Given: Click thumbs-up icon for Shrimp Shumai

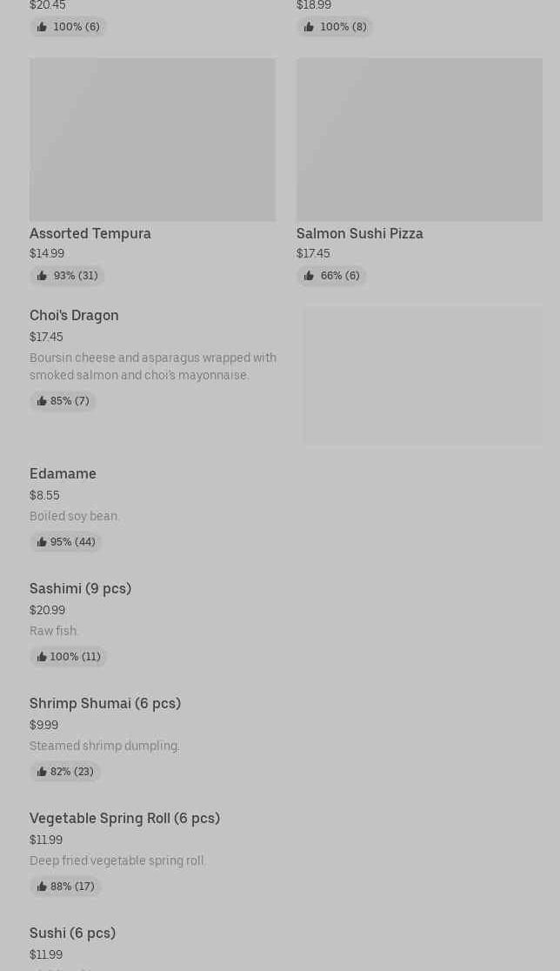Looking at the screenshot, I should pyautogui.click(x=42, y=772).
